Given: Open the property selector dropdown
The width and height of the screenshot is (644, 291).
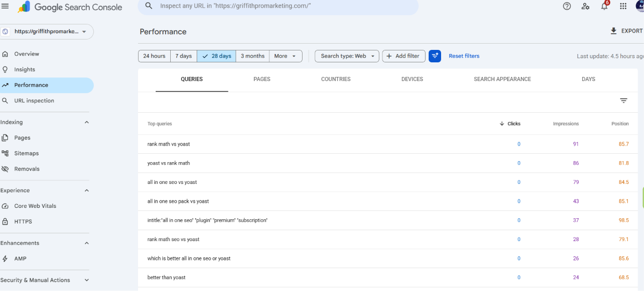Looking at the screenshot, I should click(47, 32).
